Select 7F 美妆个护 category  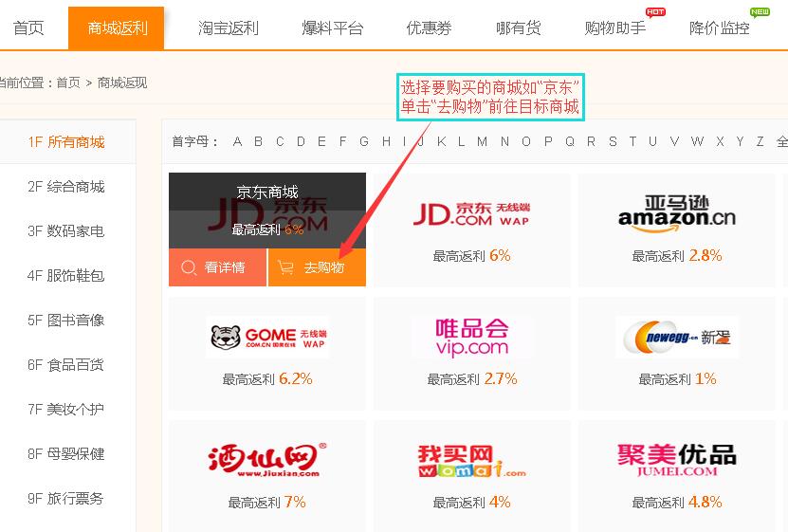[x=65, y=410]
